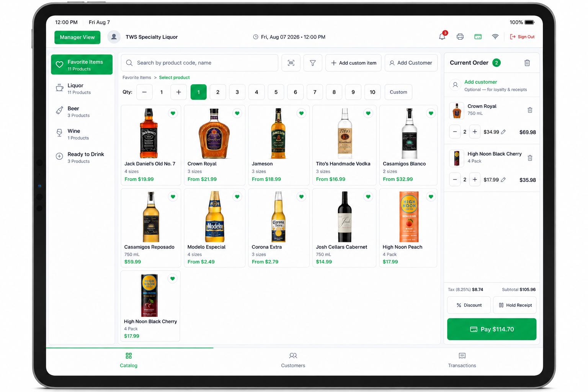Edit High Noon Black Cherry price $17.99
Image resolution: width=588 pixels, height=392 pixels.
coord(503,180)
